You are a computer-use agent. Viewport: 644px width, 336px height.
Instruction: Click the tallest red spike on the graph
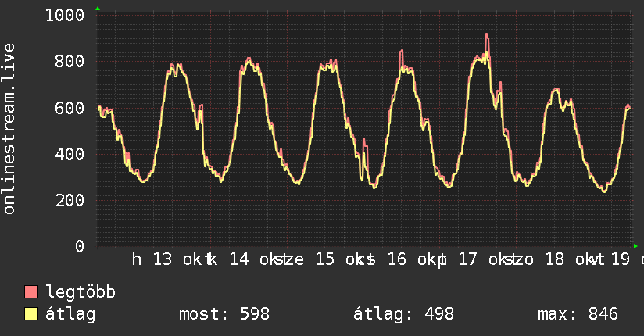pyautogui.click(x=487, y=35)
